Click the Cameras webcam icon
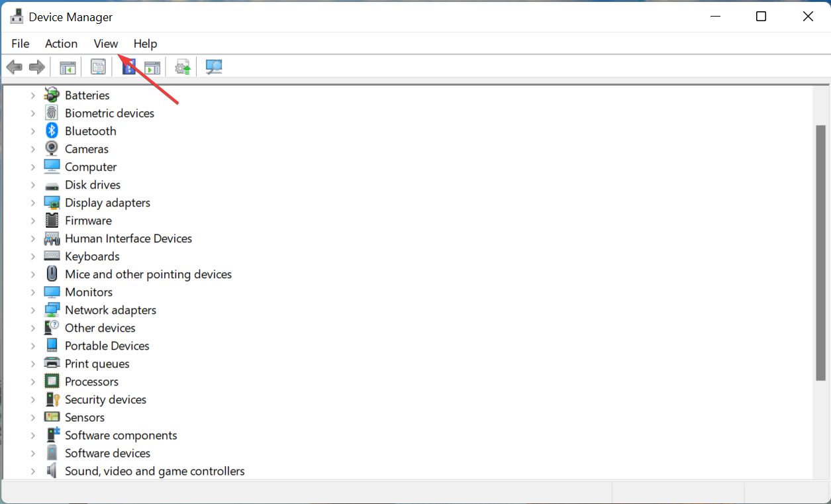 click(x=52, y=149)
